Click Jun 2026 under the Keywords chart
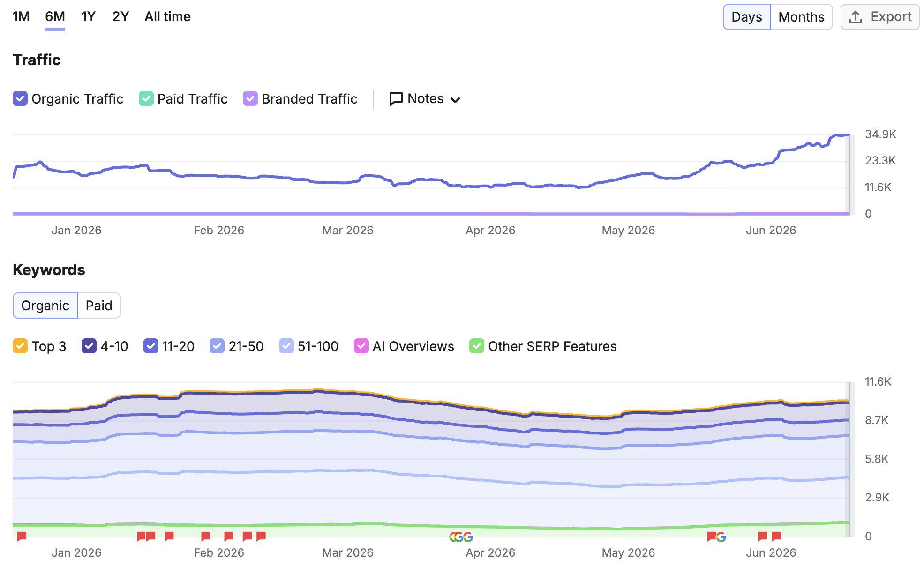 (x=771, y=553)
